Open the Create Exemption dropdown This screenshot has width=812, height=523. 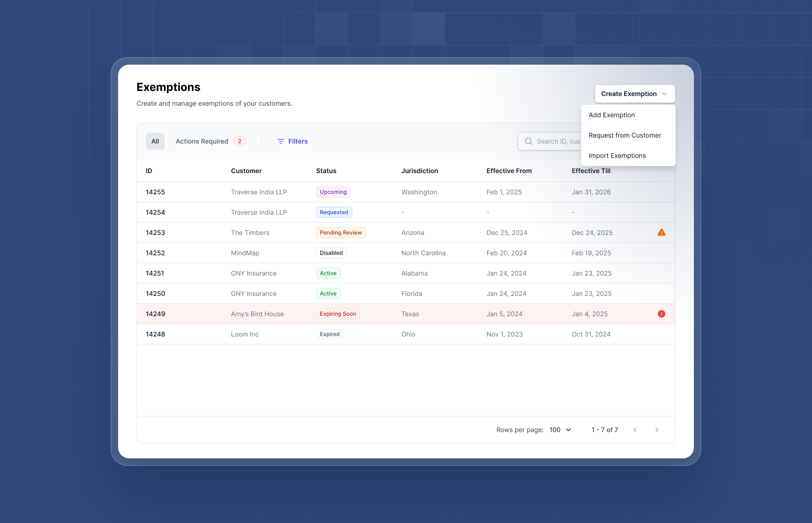tap(635, 94)
